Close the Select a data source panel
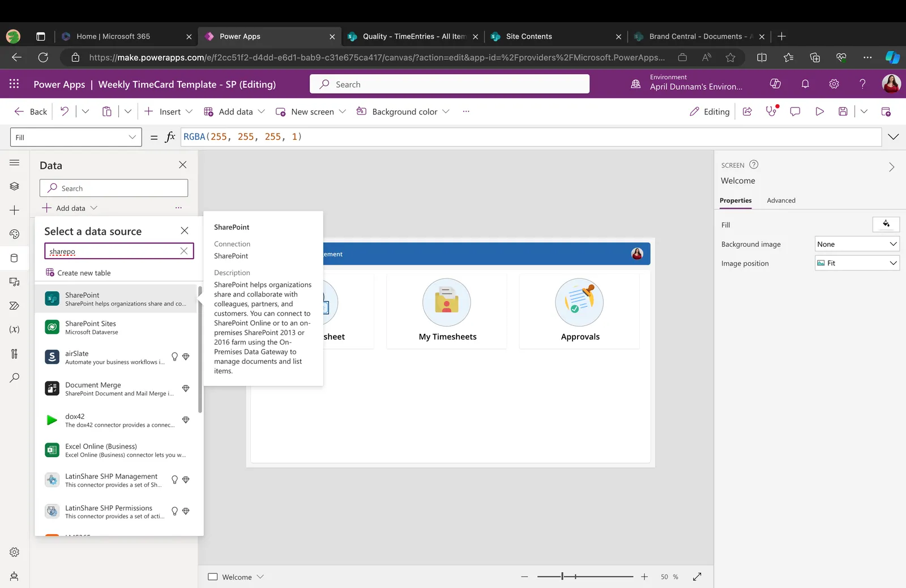The height and width of the screenshot is (588, 906). point(185,230)
